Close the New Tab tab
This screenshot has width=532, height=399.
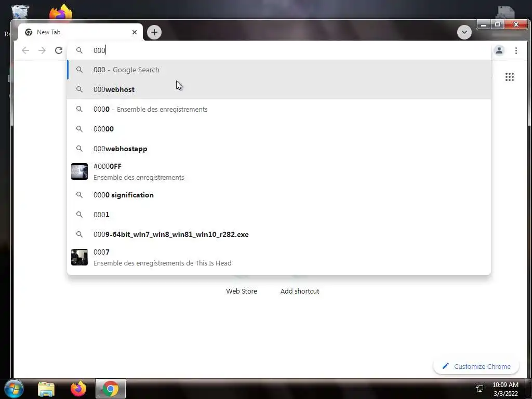coord(135,32)
